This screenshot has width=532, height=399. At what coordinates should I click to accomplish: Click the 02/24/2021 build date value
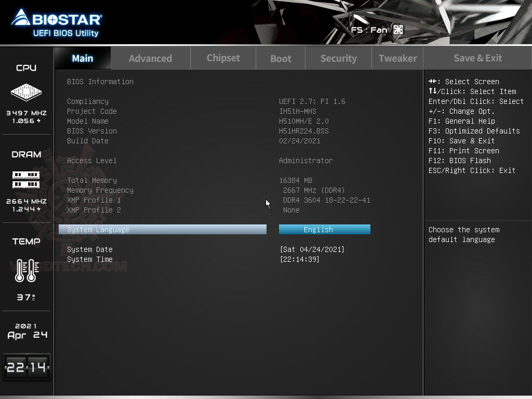coord(300,141)
